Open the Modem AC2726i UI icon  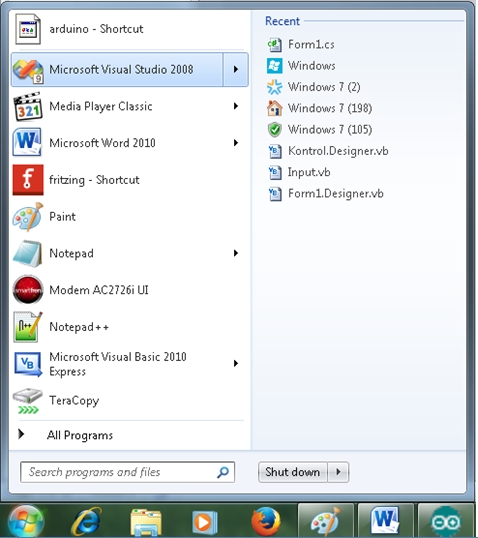28,290
